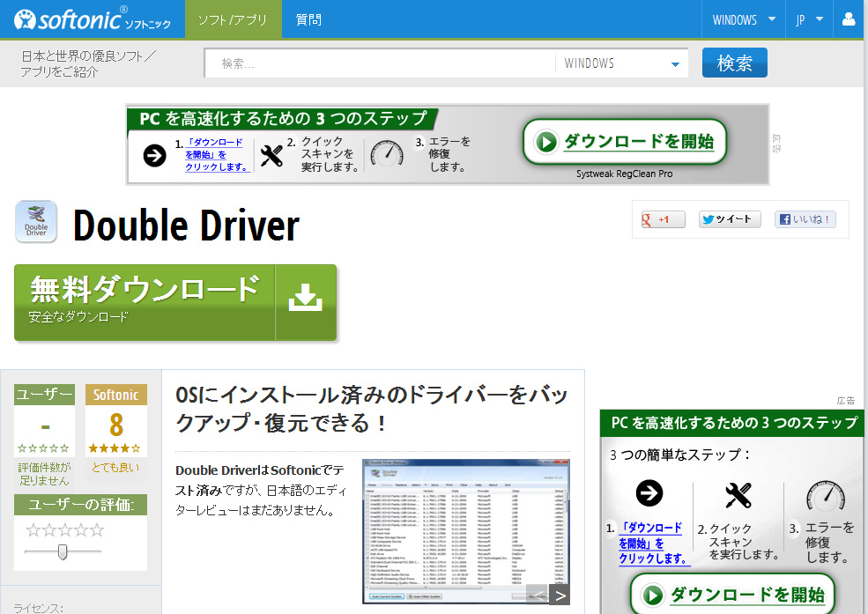Image resolution: width=868 pixels, height=614 pixels.
Task: Click the download arrow icon beside 無料ダウンロード
Action: [x=305, y=298]
